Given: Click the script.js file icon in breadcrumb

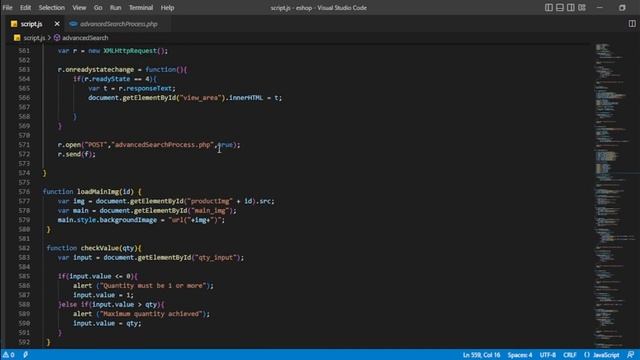Looking at the screenshot, I should click(x=17, y=38).
